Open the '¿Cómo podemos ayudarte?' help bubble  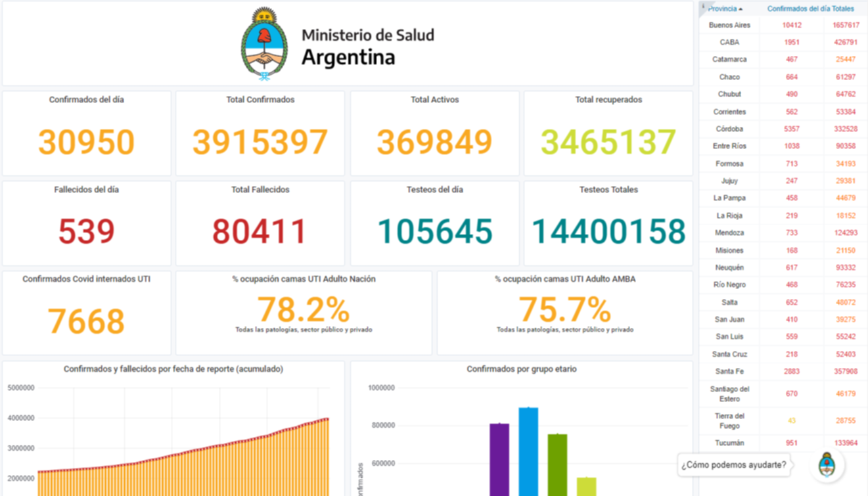[x=733, y=465]
